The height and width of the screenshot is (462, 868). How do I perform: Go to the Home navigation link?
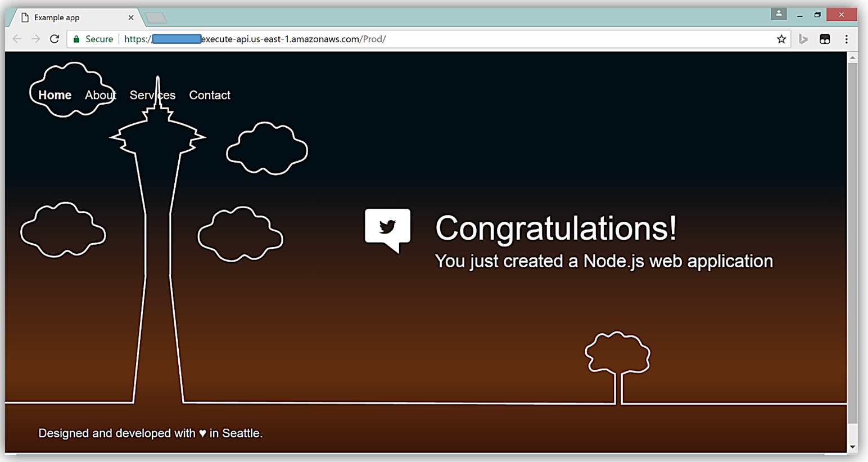[x=55, y=95]
